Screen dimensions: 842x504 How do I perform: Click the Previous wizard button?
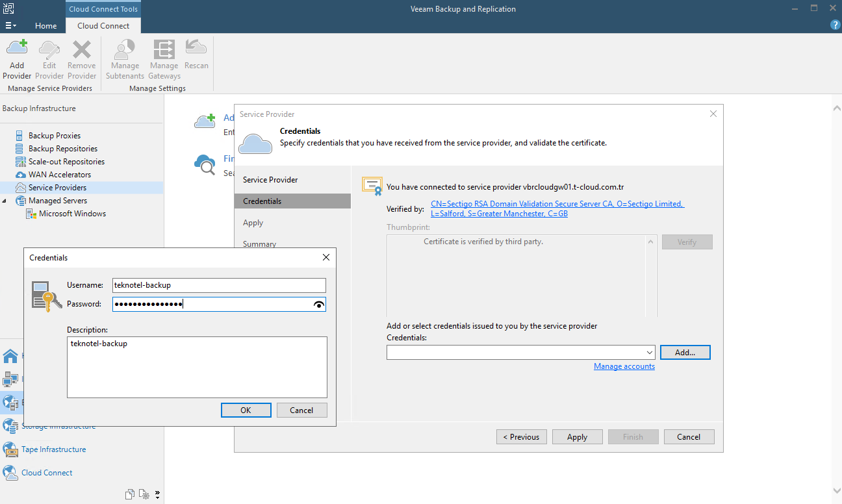click(x=522, y=437)
